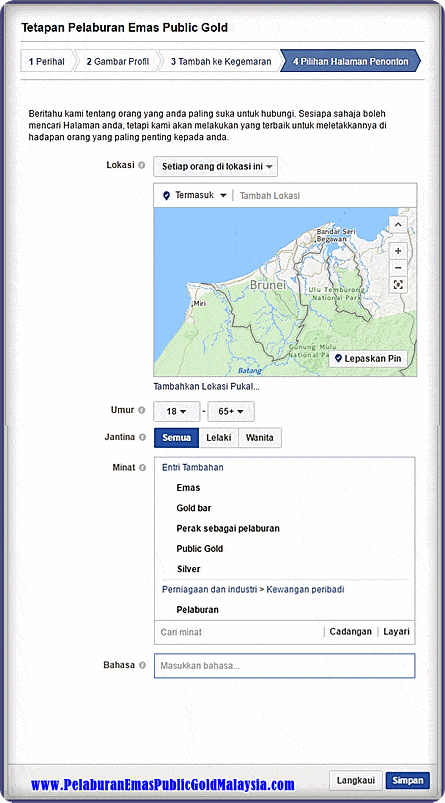
Task: Click info icon next to Umur
Action: (x=142, y=410)
